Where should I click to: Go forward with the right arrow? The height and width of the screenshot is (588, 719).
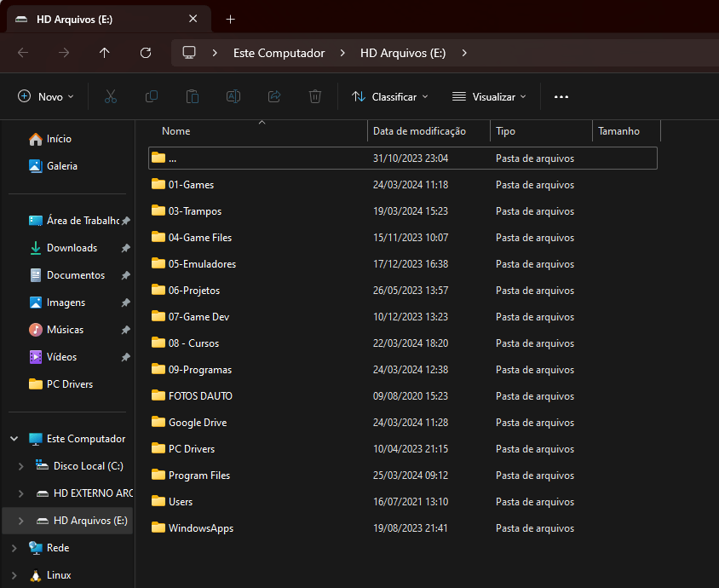pos(64,53)
